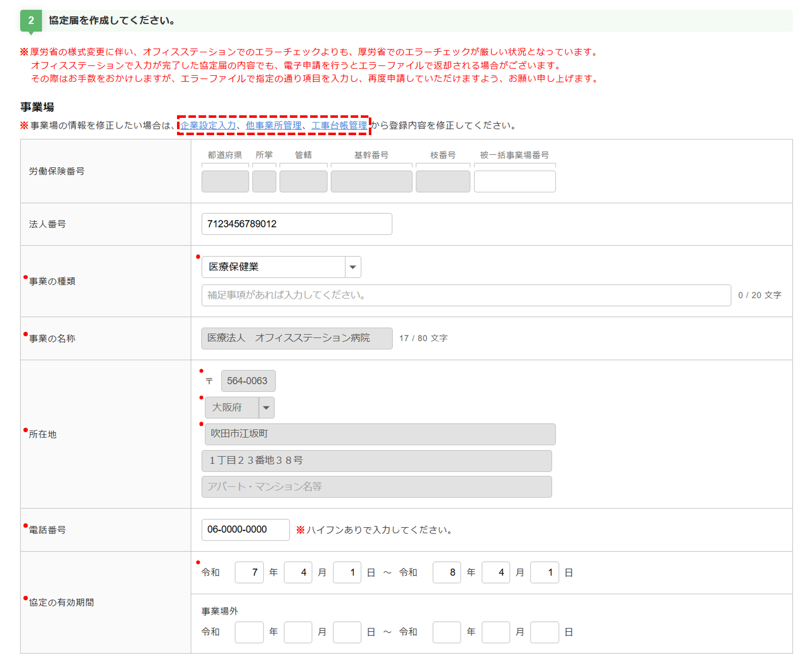Open the 他事業所管理 link

(273, 125)
